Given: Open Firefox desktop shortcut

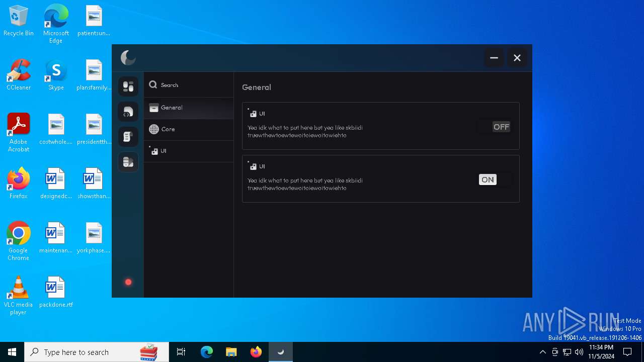Looking at the screenshot, I should pos(19,183).
